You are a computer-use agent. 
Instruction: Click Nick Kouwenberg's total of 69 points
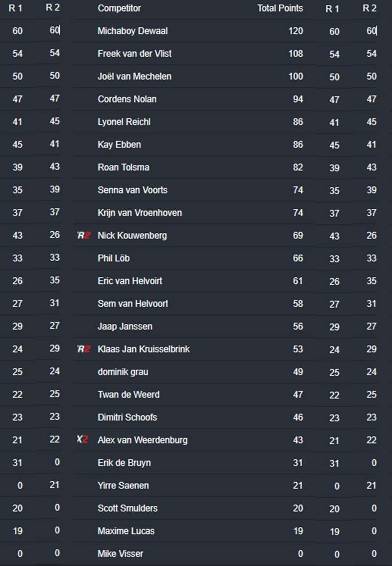pyautogui.click(x=298, y=236)
